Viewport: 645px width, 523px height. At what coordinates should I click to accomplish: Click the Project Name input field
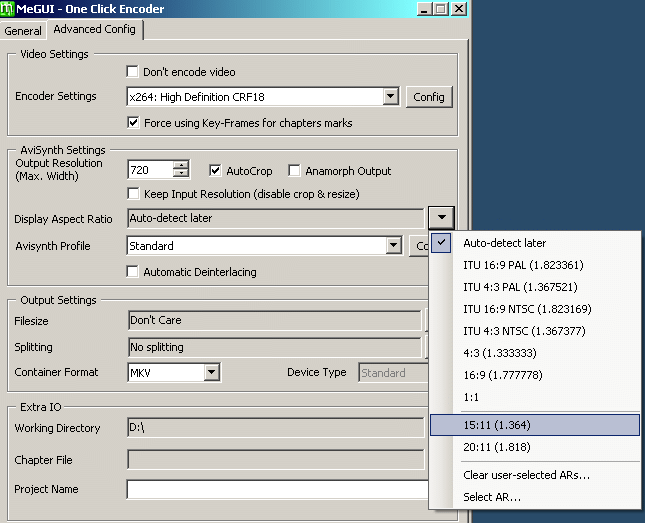pyautogui.click(x=278, y=489)
